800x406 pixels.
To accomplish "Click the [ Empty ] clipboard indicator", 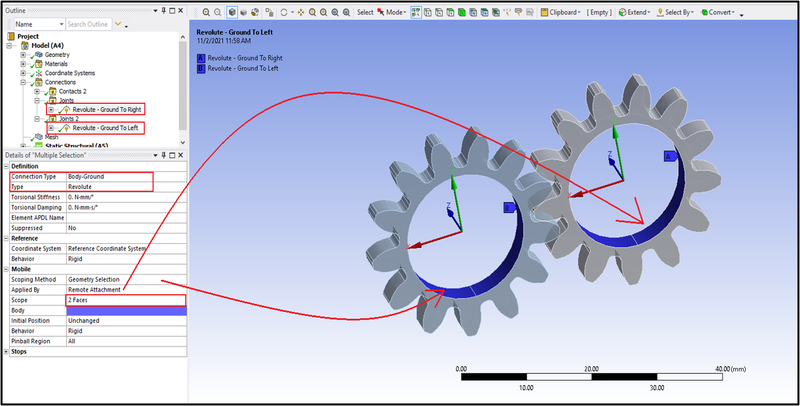I will click(599, 12).
